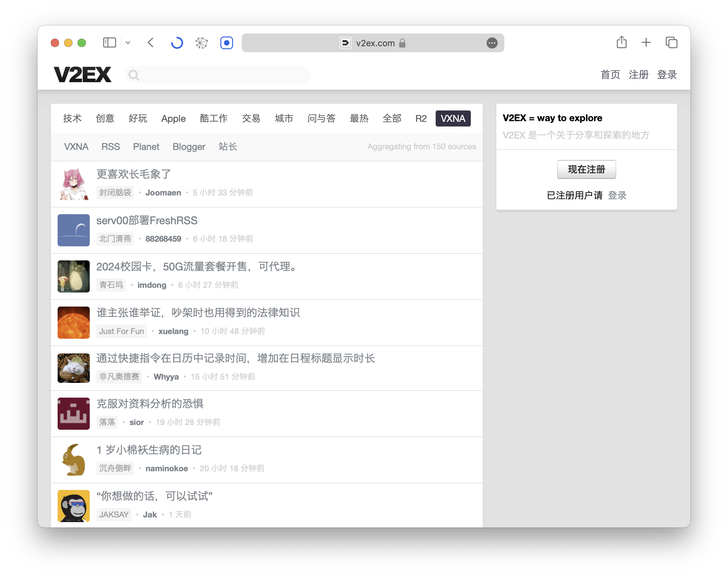Show the tab overview icon

click(x=671, y=43)
